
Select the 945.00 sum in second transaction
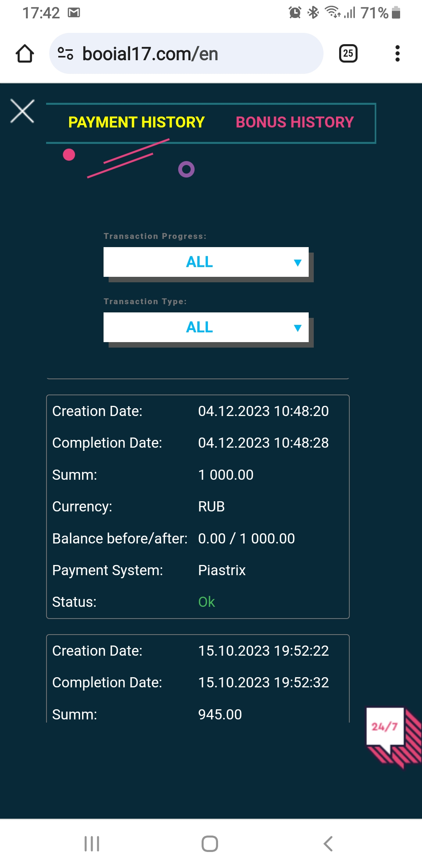220,714
